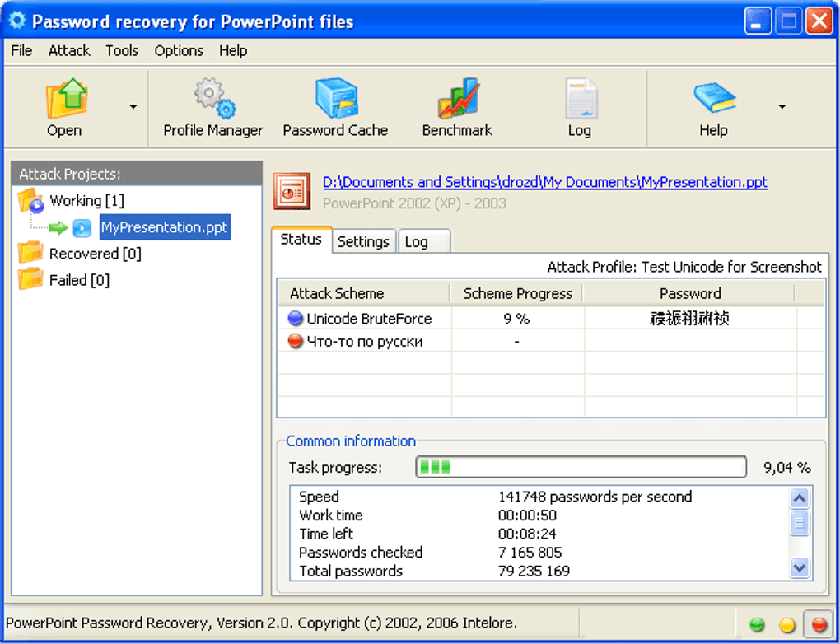The height and width of the screenshot is (644, 840).
Task: Click the info list scroll up arrow
Action: (x=800, y=498)
